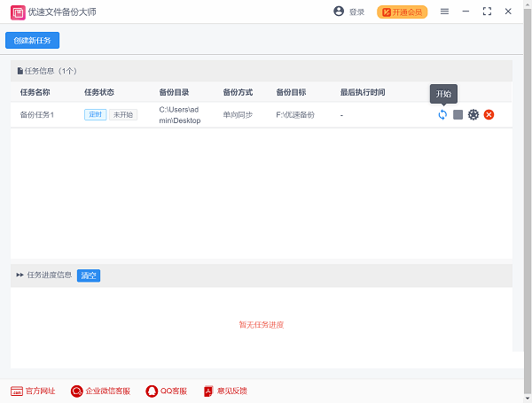This screenshot has height=403, width=532.
Task: Maximize the window with the fullscreen icon
Action: coord(487,12)
